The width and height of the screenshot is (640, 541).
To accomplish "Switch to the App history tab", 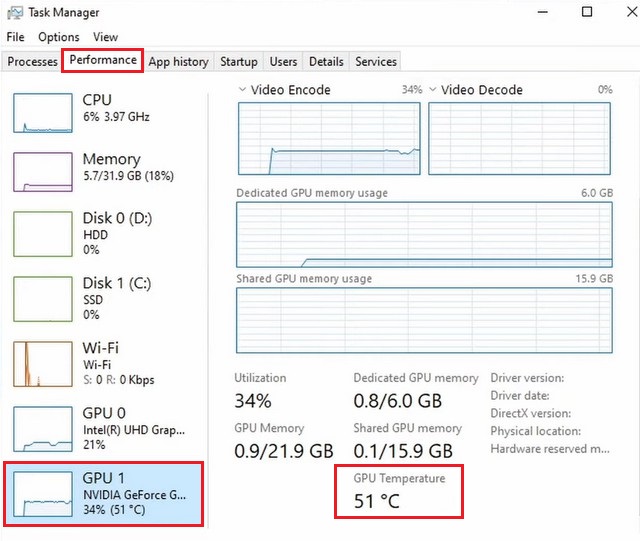I will pyautogui.click(x=178, y=62).
